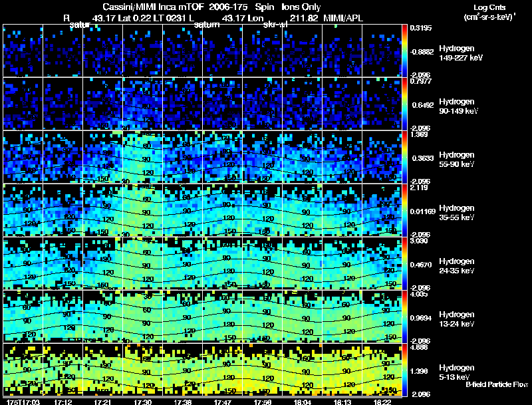Select the Cassini/MIMI Inca mTOF title
Image resolution: width=532 pixels, height=405 pixels.
point(140,7)
